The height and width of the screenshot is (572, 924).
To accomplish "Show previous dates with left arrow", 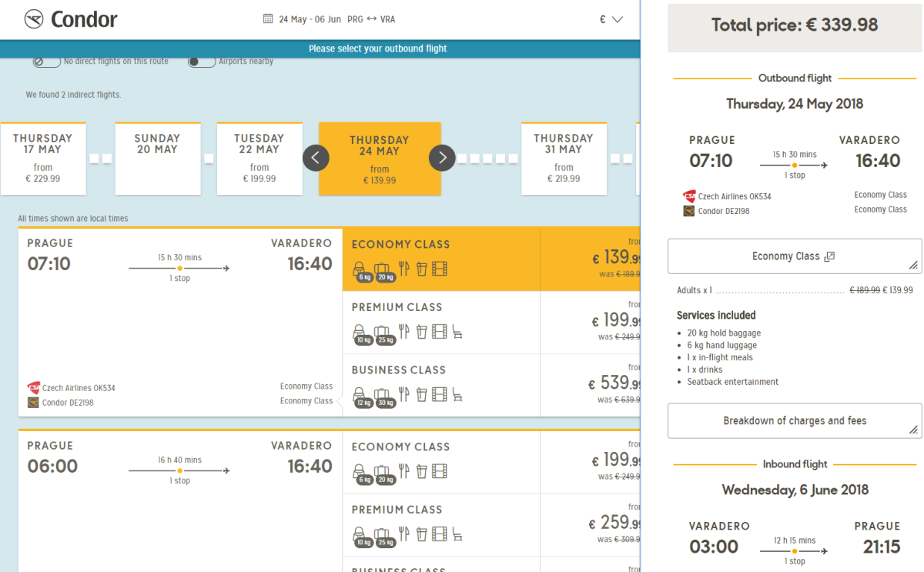I will 316,158.
